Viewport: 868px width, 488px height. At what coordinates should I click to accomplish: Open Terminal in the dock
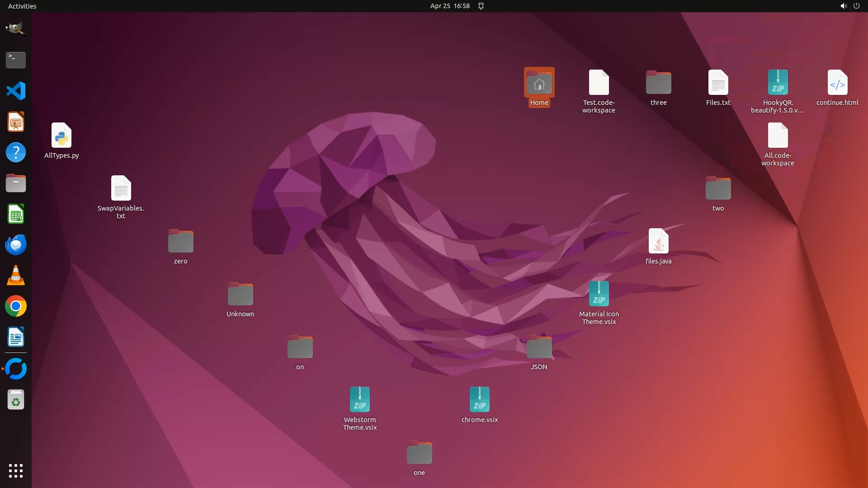click(15, 60)
